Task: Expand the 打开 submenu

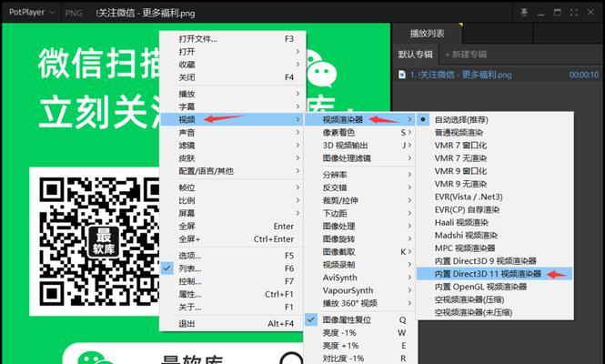Action: 233,52
